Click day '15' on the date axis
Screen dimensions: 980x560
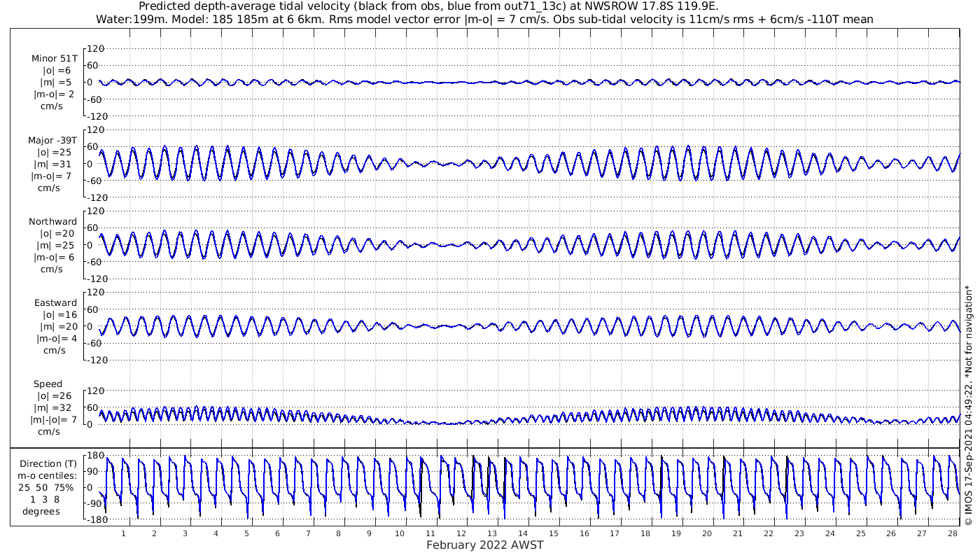[x=554, y=534]
